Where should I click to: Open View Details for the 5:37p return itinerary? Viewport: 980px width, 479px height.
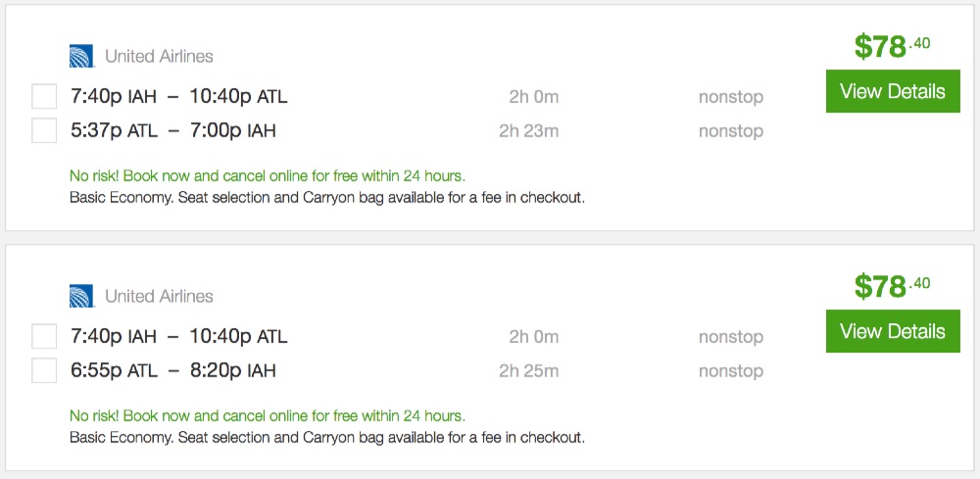point(892,91)
